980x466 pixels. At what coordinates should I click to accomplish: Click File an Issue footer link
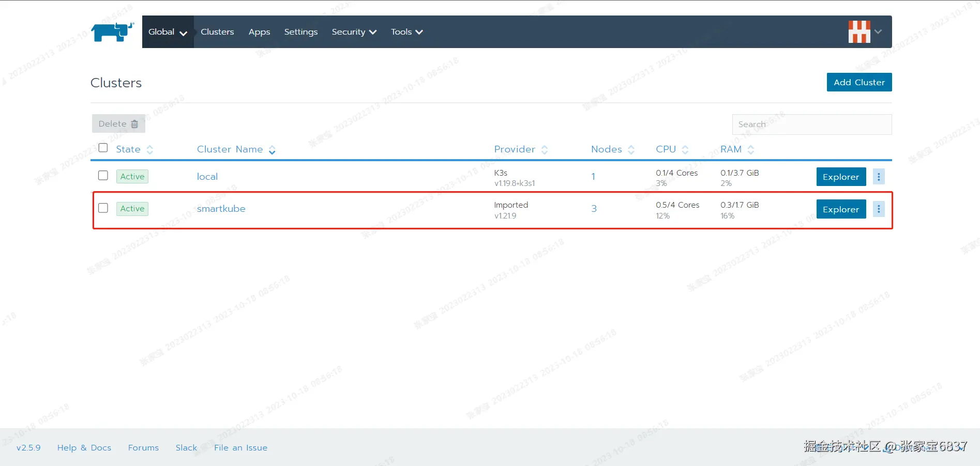(x=240, y=447)
